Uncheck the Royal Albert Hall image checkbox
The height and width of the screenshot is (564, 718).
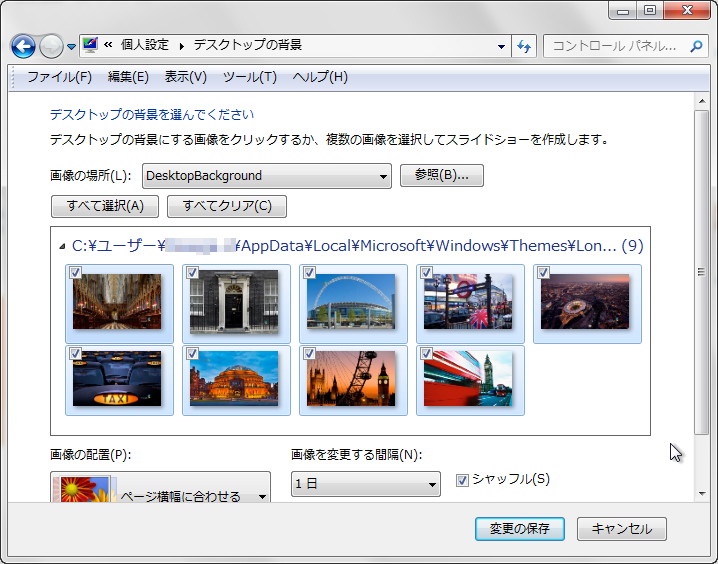192,354
